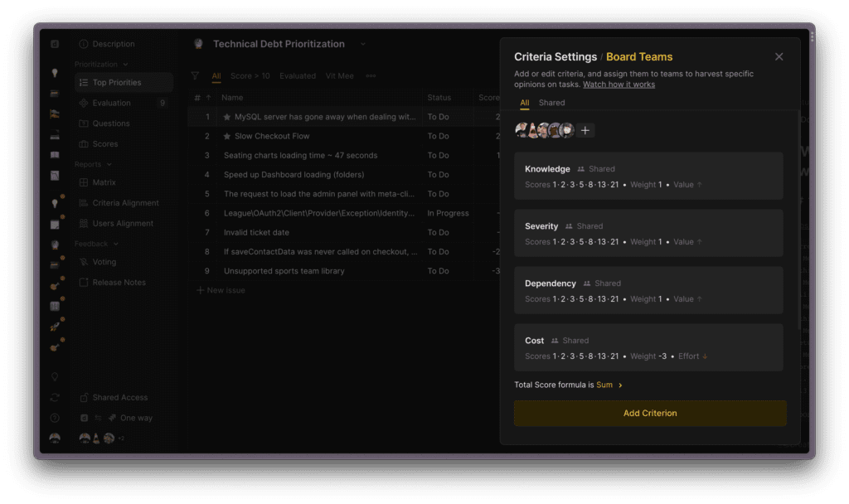Open the help question mark icon
Screen dimensions: 849x504
click(x=55, y=418)
